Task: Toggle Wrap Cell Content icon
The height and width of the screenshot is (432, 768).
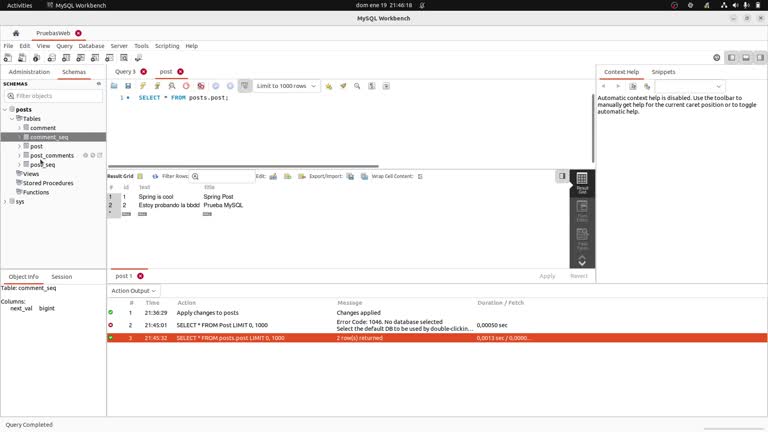Action: coord(420,176)
